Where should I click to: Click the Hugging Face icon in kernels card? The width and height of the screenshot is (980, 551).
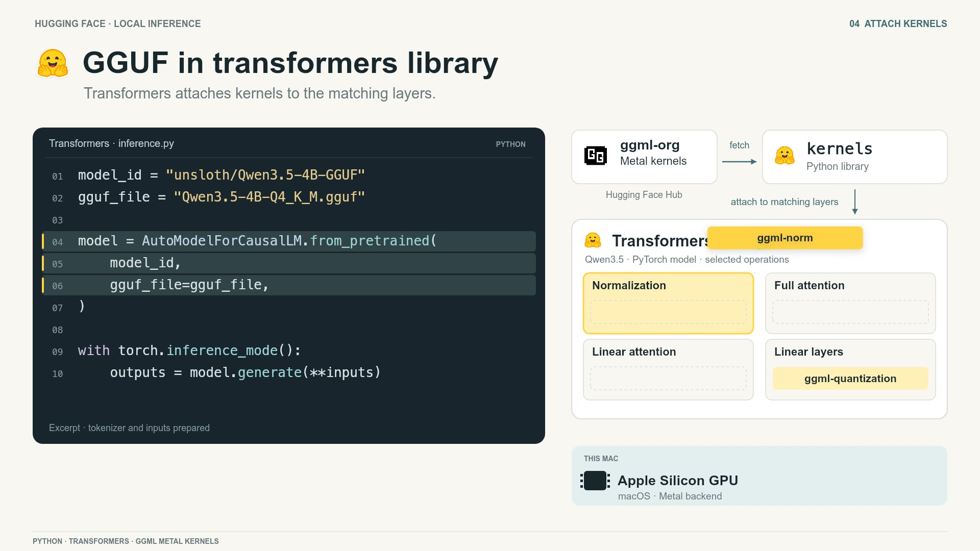(x=785, y=156)
